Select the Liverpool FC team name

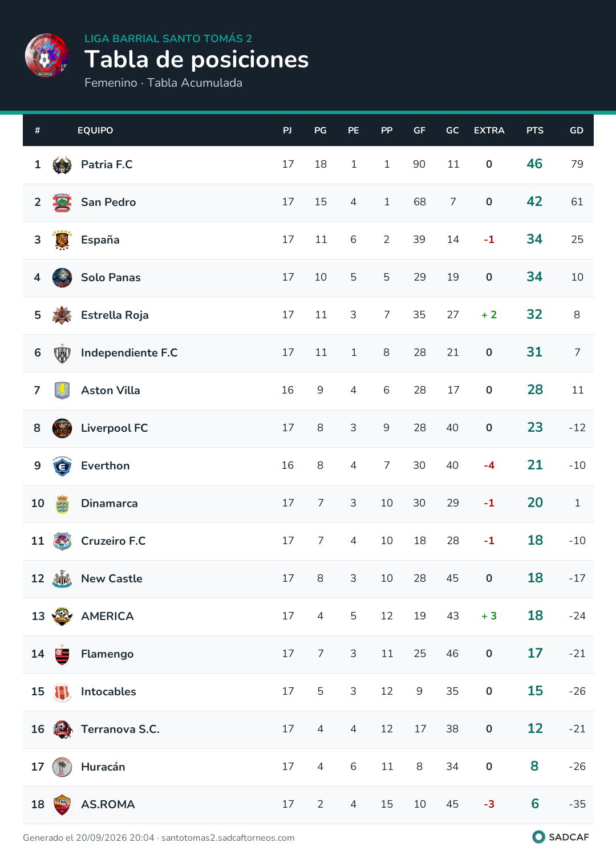(x=115, y=428)
